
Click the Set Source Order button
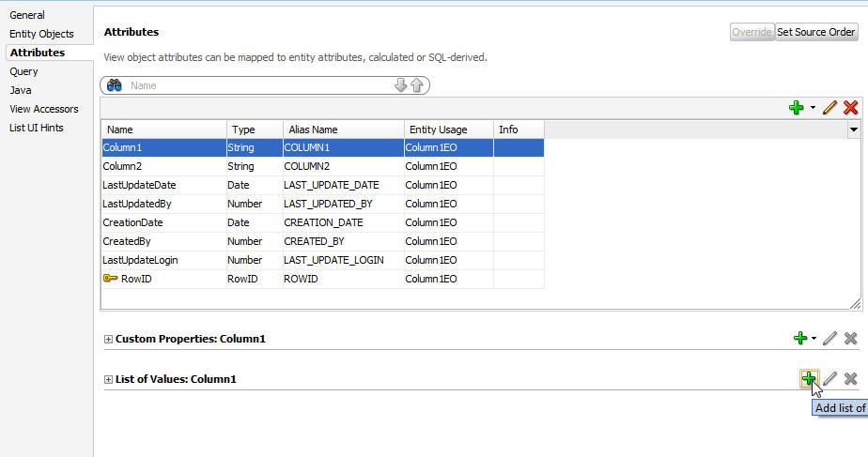(x=816, y=32)
